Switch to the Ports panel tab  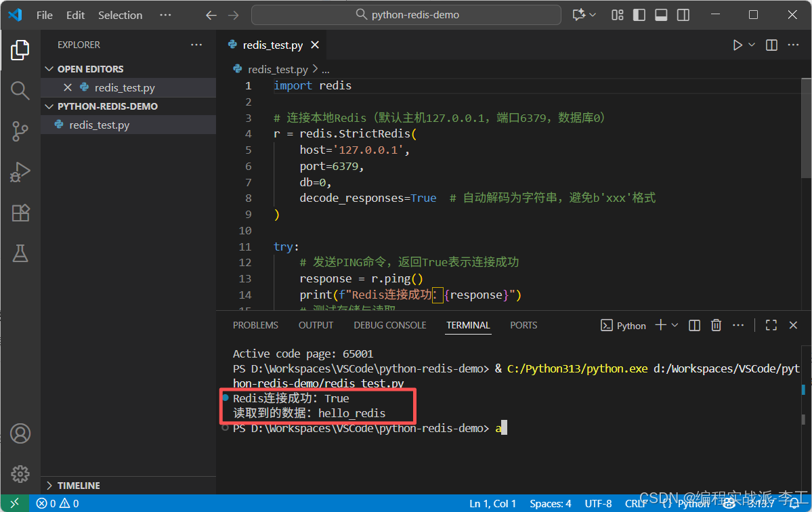[x=523, y=325]
